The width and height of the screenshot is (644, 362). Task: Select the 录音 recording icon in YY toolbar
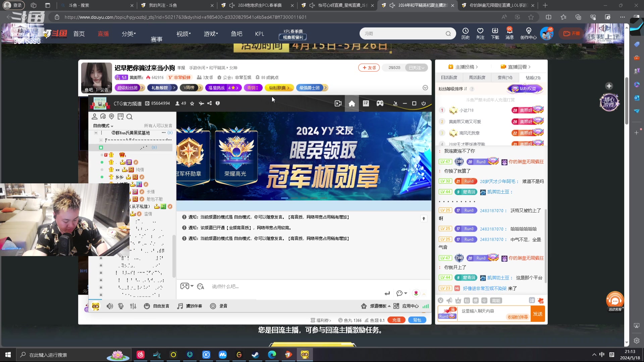click(x=213, y=306)
